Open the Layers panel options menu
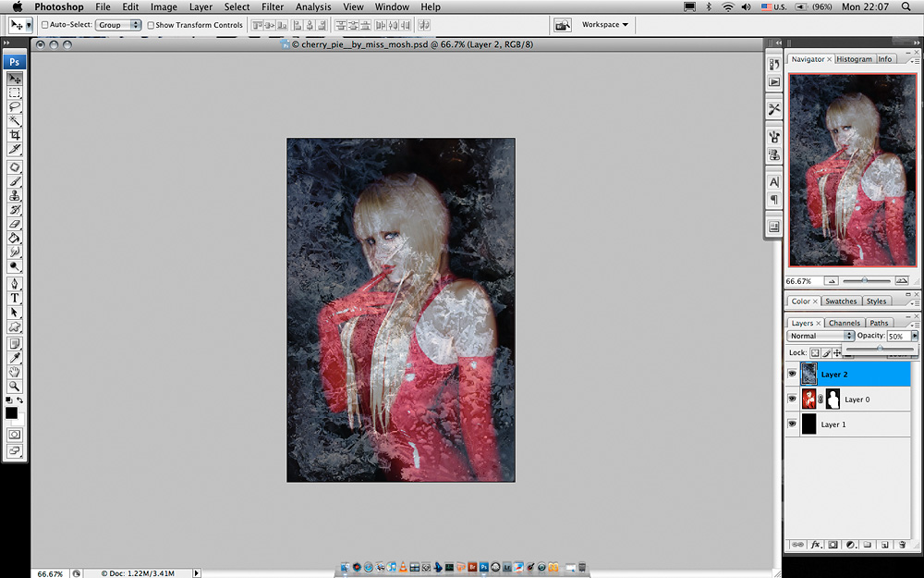924x578 pixels. tap(914, 323)
